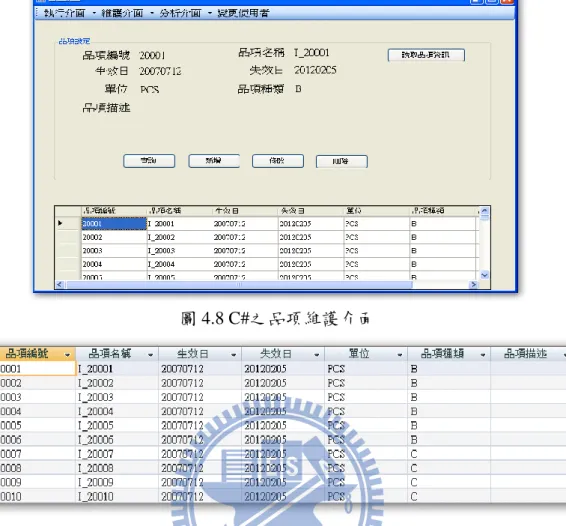
Task: Click the 單位 field showing PCS
Action: pos(149,89)
